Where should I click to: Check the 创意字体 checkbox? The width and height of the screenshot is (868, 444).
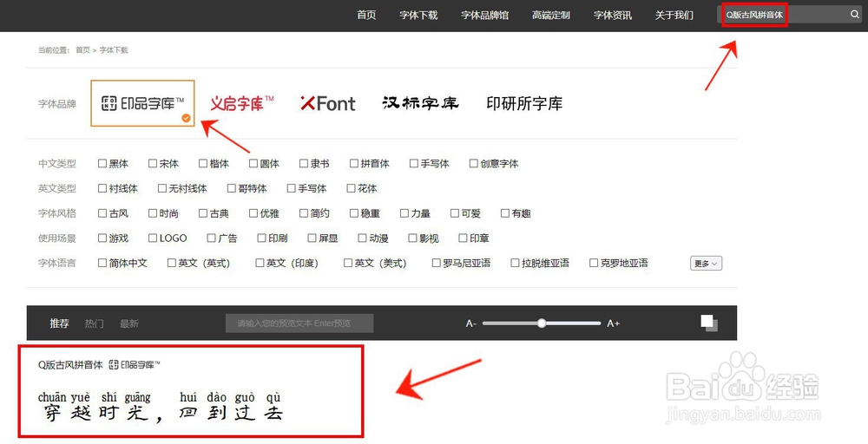[474, 163]
